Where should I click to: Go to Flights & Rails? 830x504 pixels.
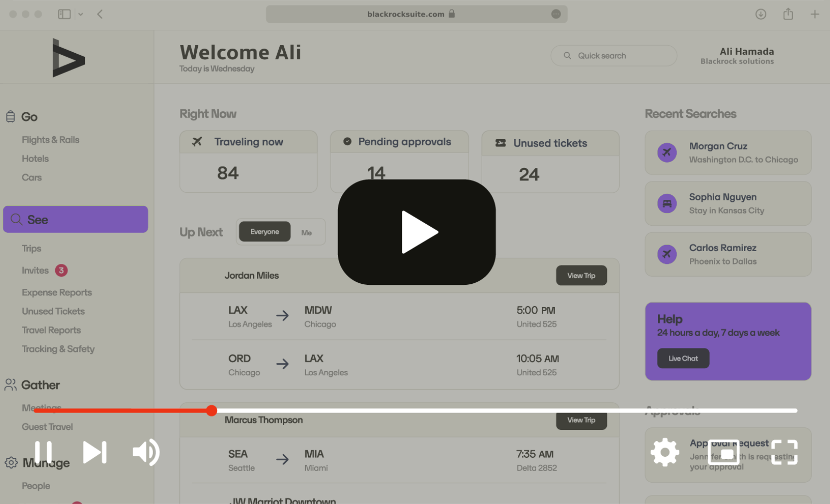[x=51, y=140]
